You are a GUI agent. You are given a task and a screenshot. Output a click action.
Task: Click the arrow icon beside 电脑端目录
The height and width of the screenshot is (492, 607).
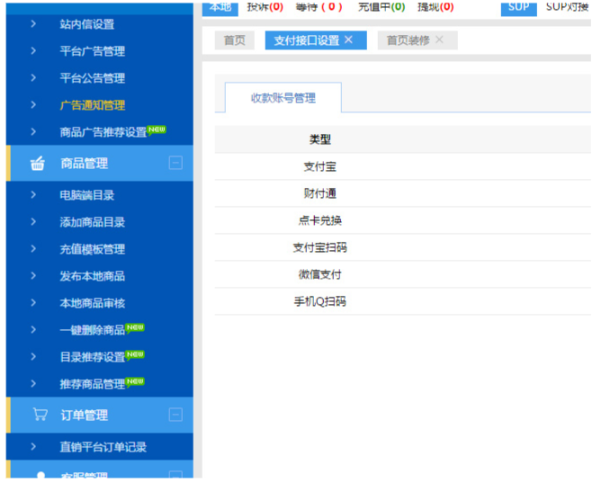pyautogui.click(x=34, y=195)
